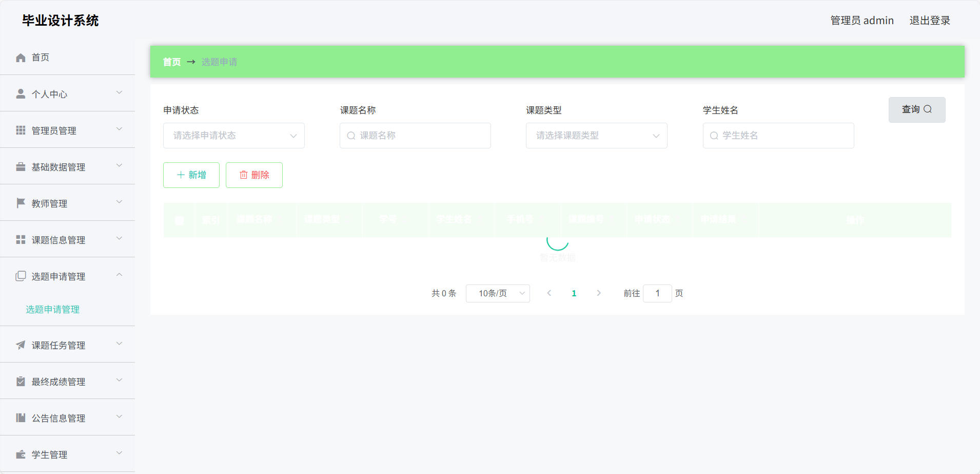Log out via 退出登录
The height and width of the screenshot is (474, 980).
pos(930,21)
